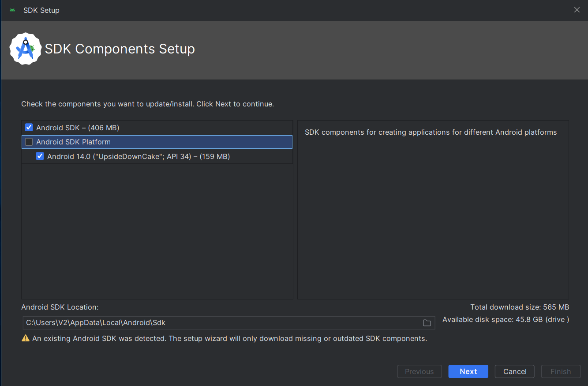Close the SDK Setup window
Screen dimensions: 588x386
(577, 10)
